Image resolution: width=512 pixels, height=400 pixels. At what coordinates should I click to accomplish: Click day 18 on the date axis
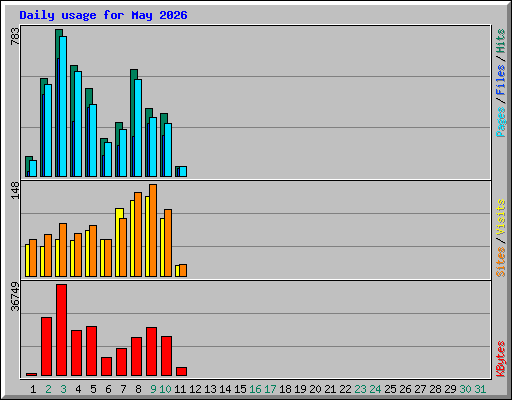[285, 389]
